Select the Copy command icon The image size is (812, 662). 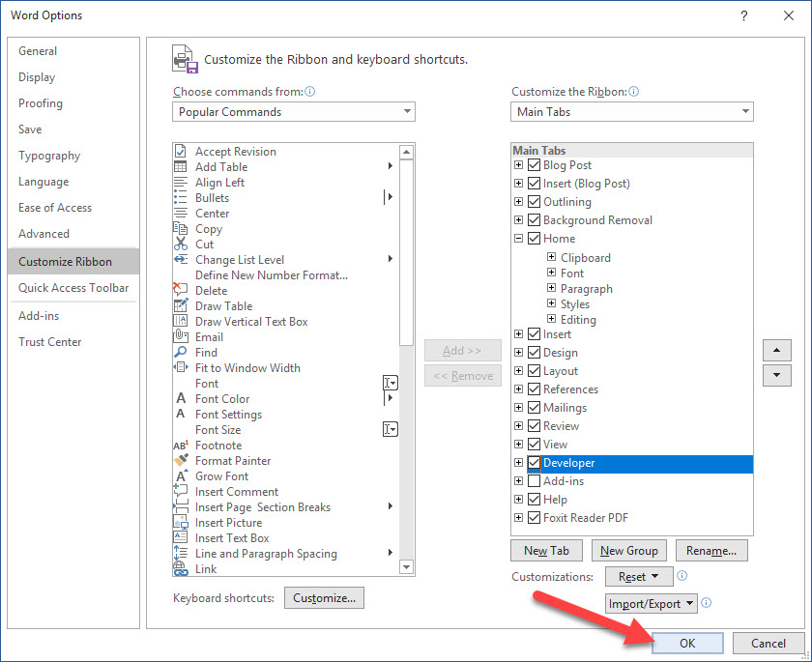[x=180, y=228]
